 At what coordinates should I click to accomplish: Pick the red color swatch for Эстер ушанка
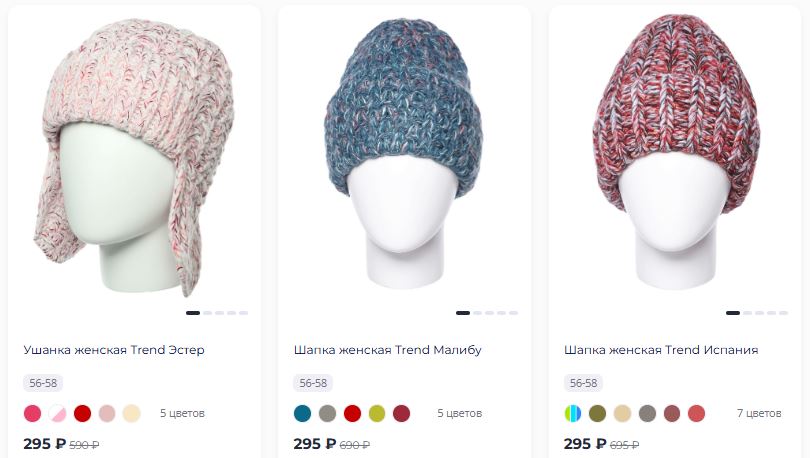(82, 414)
